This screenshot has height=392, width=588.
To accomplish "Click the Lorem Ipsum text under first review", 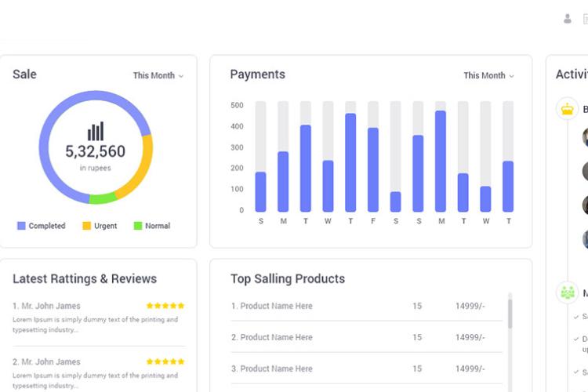I will pos(95,325).
